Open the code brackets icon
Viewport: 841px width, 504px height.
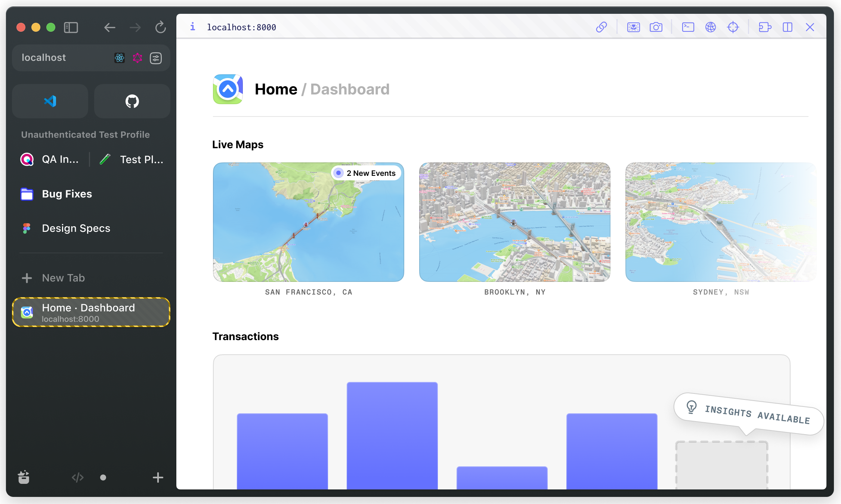(78, 477)
